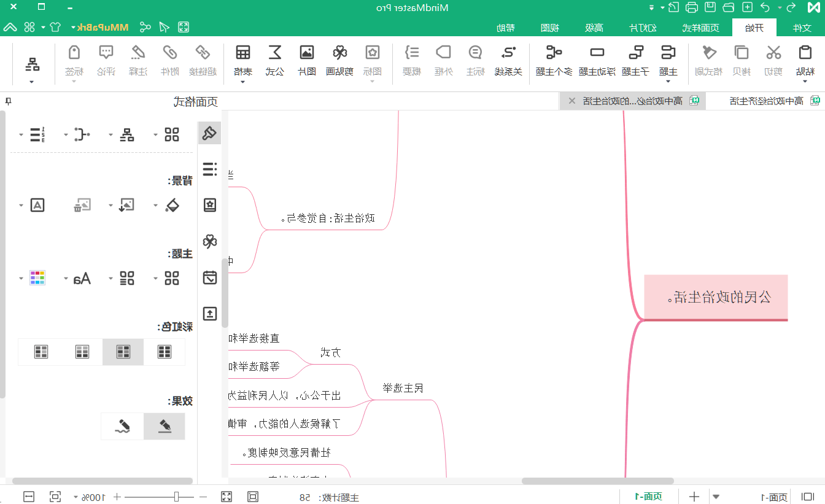825x504 pixels.
Task: Open the star icon sidebar panel
Action: coord(210,205)
